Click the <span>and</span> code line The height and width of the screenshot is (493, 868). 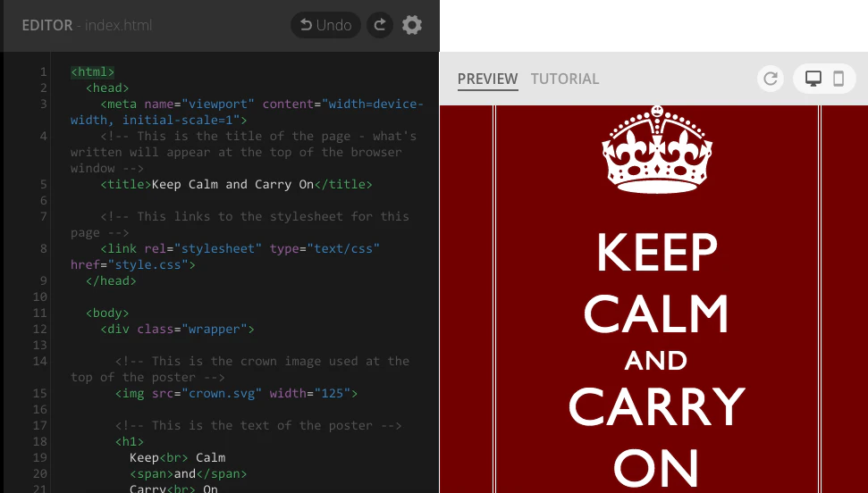coord(189,473)
